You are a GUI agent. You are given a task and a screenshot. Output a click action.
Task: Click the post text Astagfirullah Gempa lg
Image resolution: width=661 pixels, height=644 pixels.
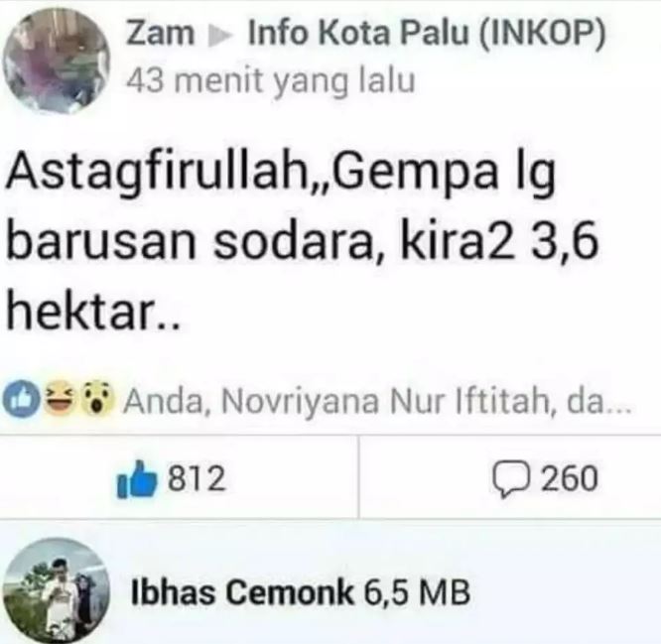(x=281, y=174)
